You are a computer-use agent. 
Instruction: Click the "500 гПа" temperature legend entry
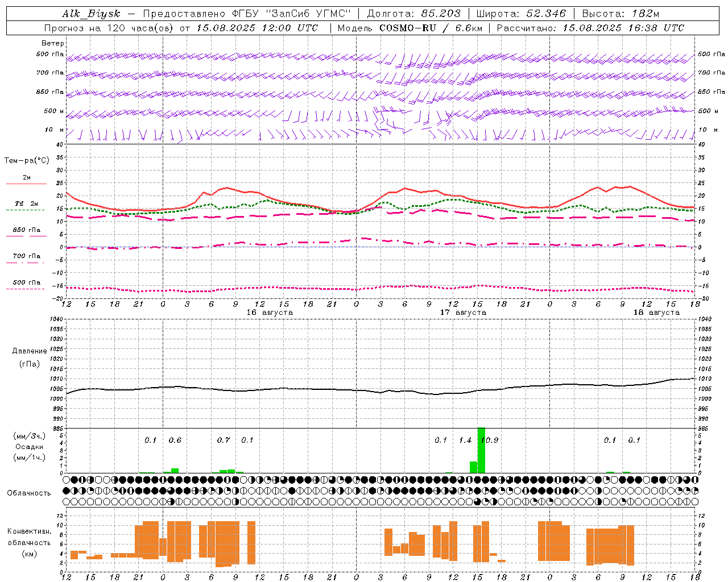click(x=27, y=282)
